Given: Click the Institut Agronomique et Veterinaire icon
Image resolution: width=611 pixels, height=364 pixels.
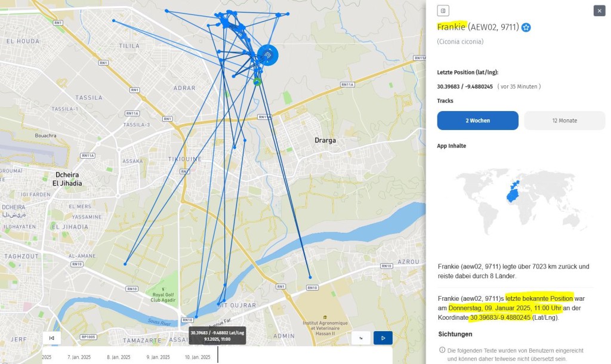Looking at the screenshot, I should coord(324,317).
